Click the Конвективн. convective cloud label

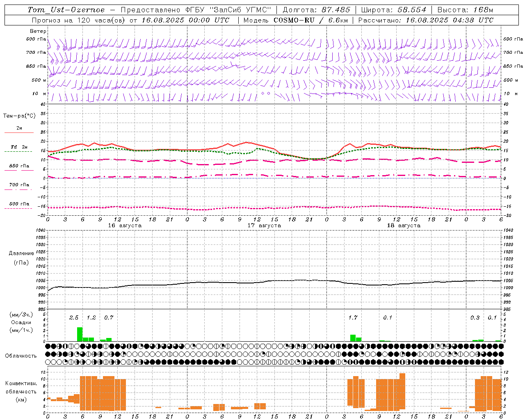point(21,383)
